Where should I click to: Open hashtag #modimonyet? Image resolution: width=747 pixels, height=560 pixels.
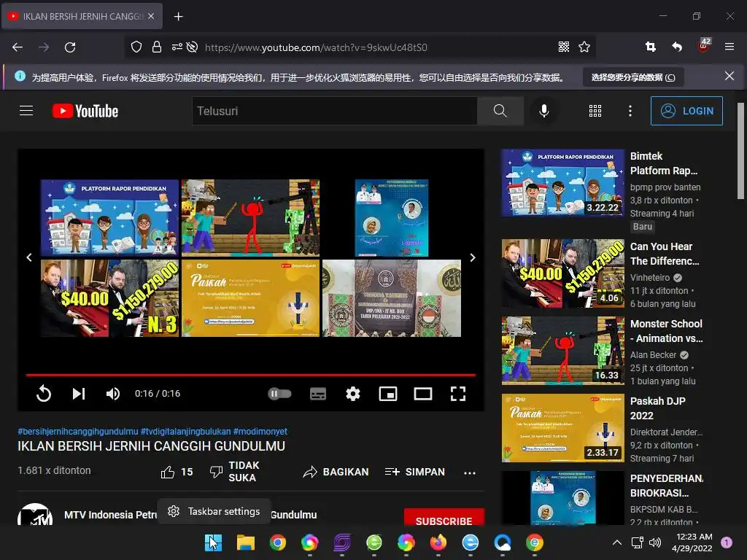(x=260, y=432)
